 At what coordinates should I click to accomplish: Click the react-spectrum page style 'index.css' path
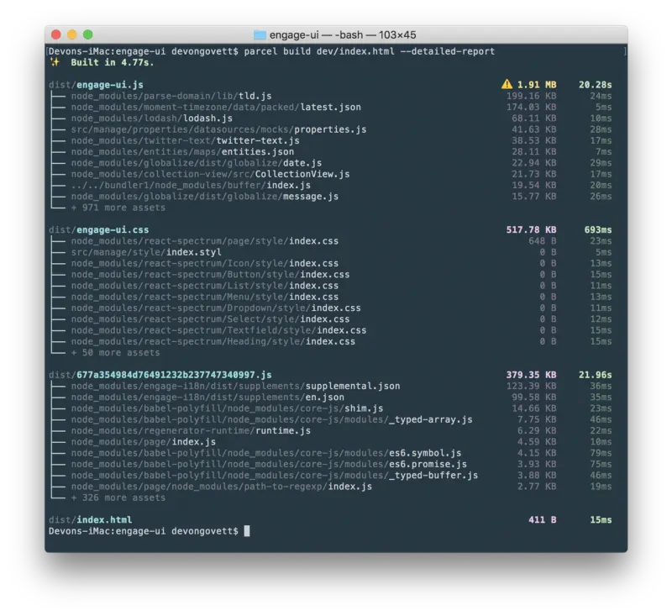tap(205, 241)
